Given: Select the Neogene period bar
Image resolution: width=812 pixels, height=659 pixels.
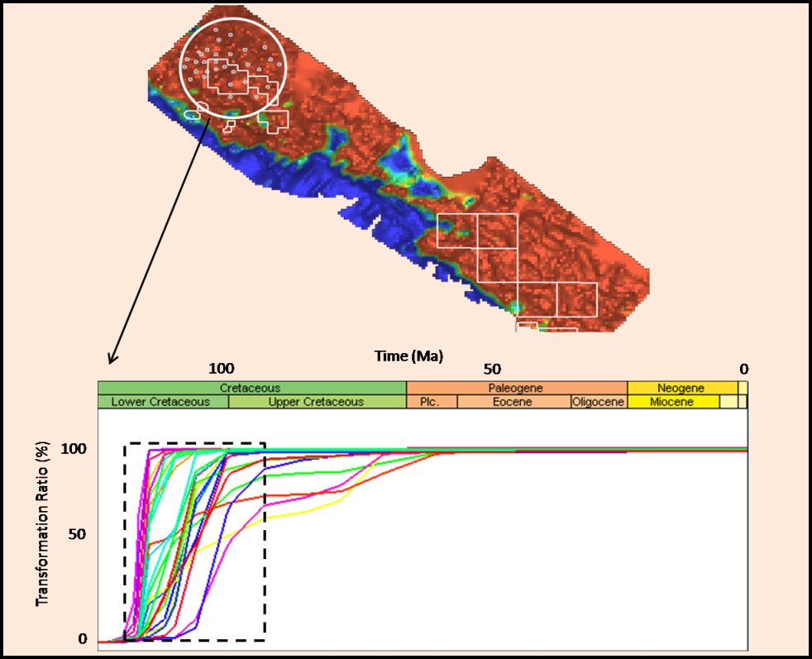Looking at the screenshot, I should [681, 388].
